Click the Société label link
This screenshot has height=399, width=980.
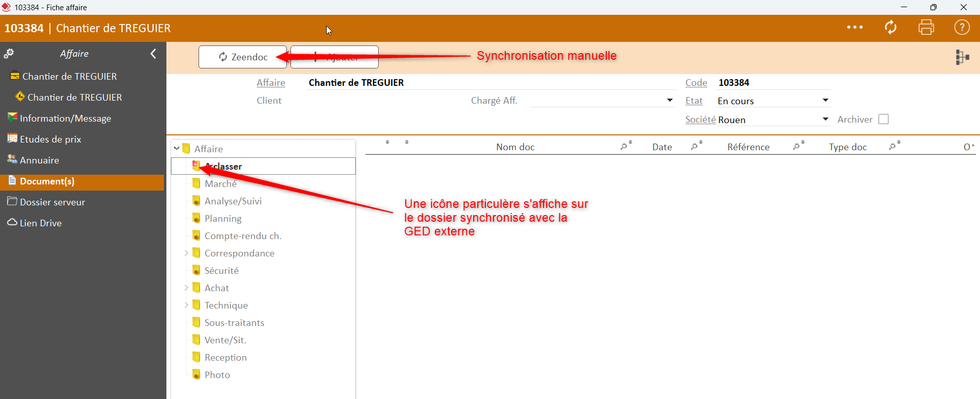pyautogui.click(x=700, y=120)
